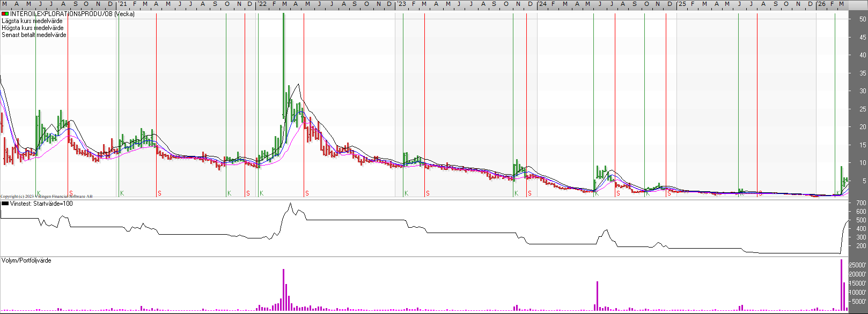
Task: Select the first green K buy marker in 2020
Action: [39, 193]
